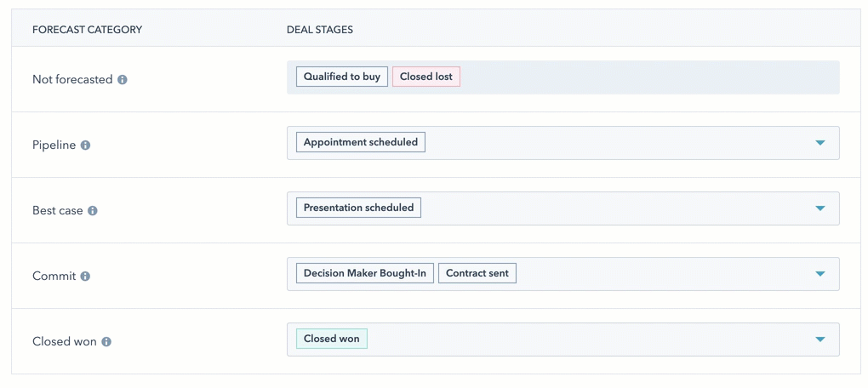Select the Qualified to buy stage tag
This screenshot has height=388, width=868.
point(342,77)
